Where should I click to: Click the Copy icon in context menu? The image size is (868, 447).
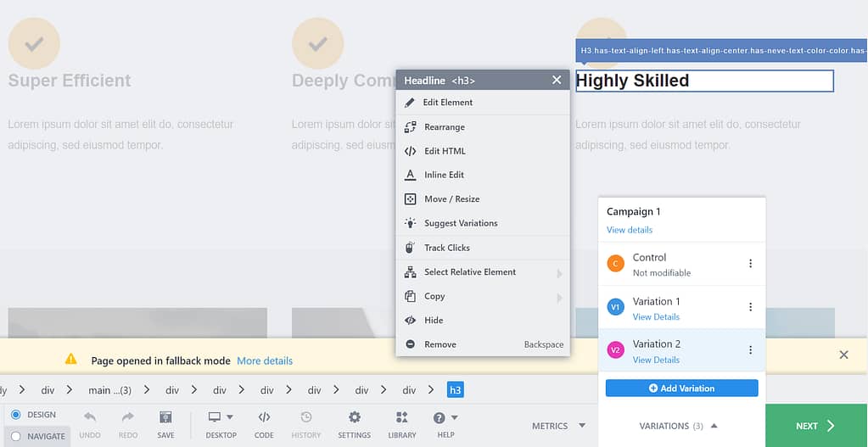pyautogui.click(x=410, y=296)
